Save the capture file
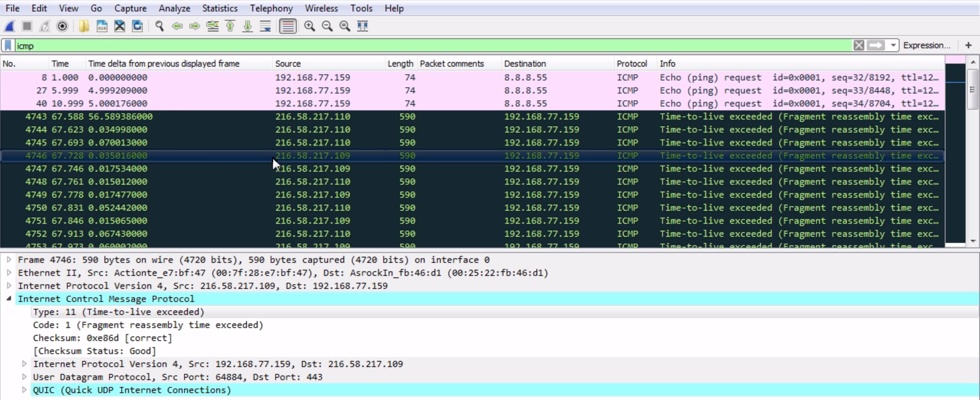 [102, 26]
